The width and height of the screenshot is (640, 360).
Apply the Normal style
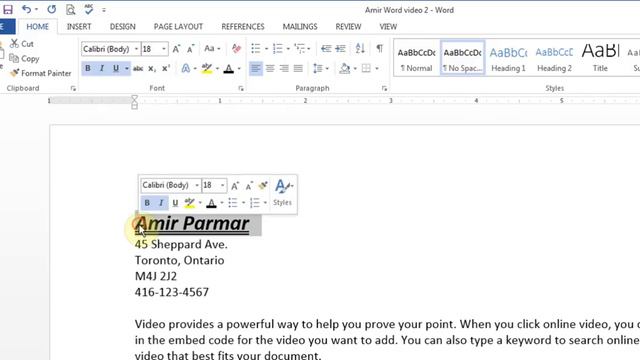pyautogui.click(x=416, y=58)
